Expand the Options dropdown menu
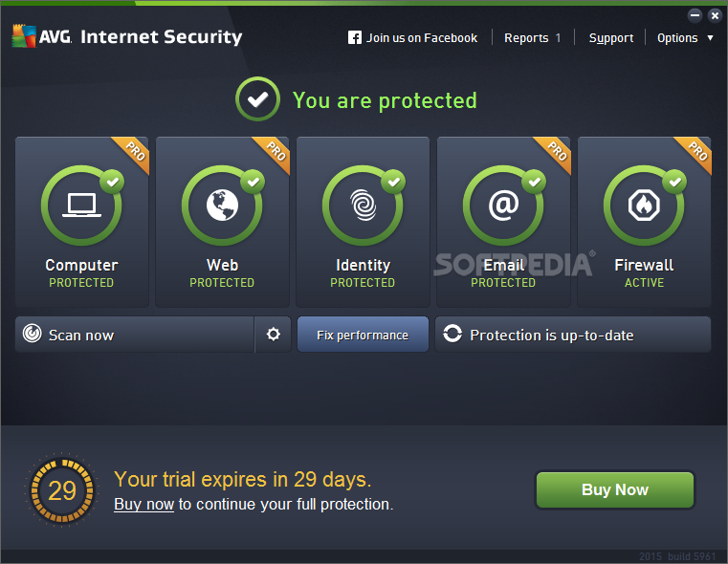 (x=684, y=38)
